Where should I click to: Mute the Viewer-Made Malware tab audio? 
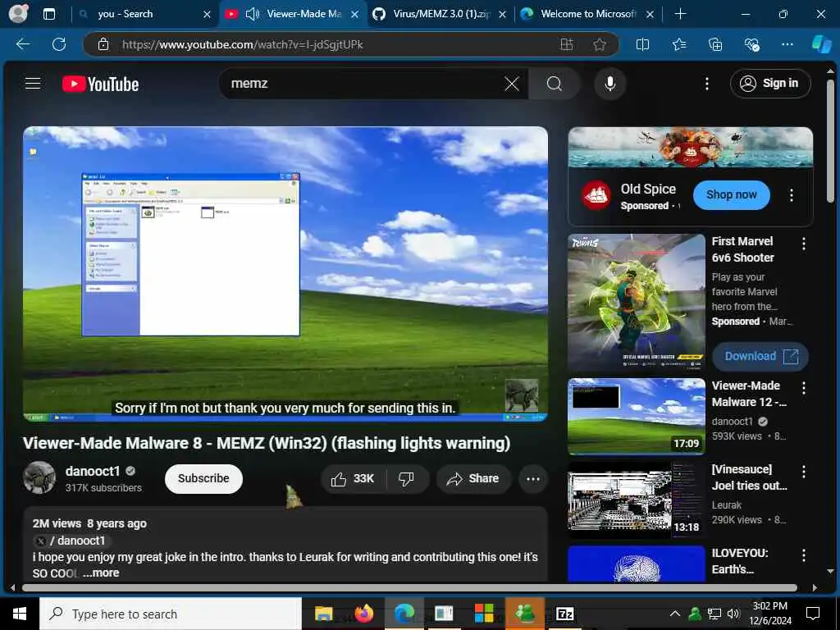[253, 14]
